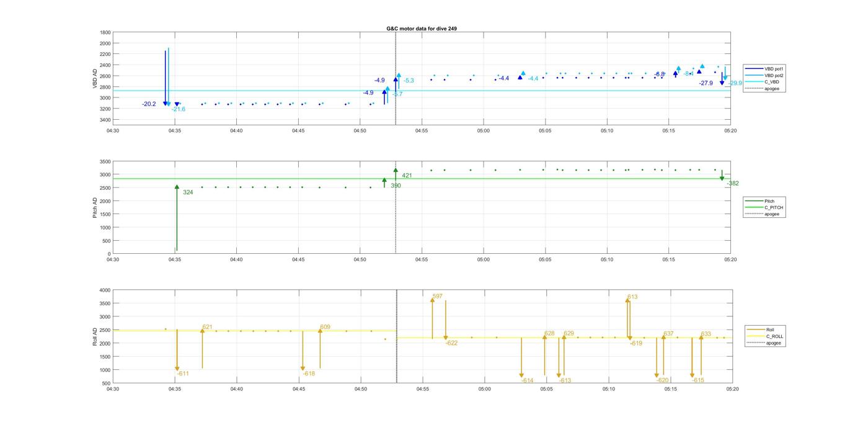The image size is (868, 430).
Task: Click the '-618' roll data label
Action: point(309,374)
